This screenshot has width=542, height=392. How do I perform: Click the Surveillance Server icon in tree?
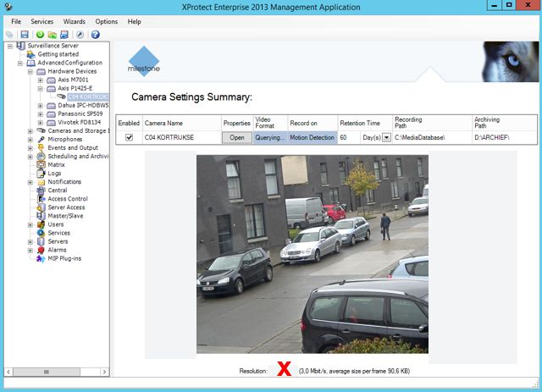pos(21,46)
